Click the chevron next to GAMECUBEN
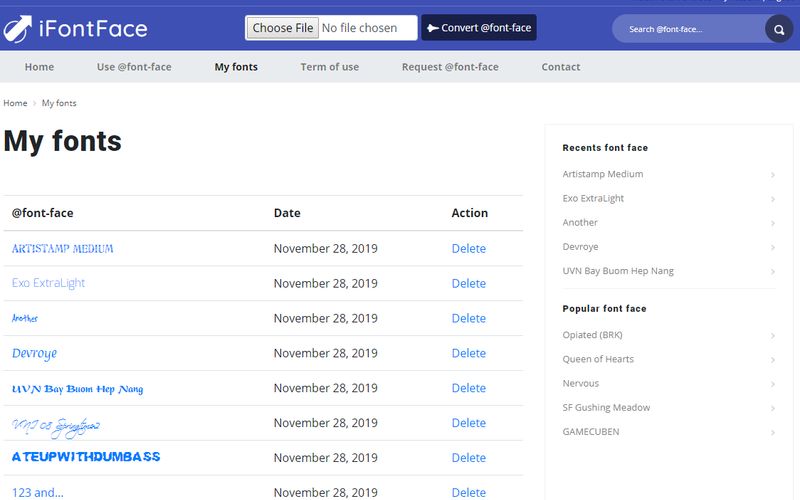Image resolution: width=800 pixels, height=500 pixels. [773, 433]
